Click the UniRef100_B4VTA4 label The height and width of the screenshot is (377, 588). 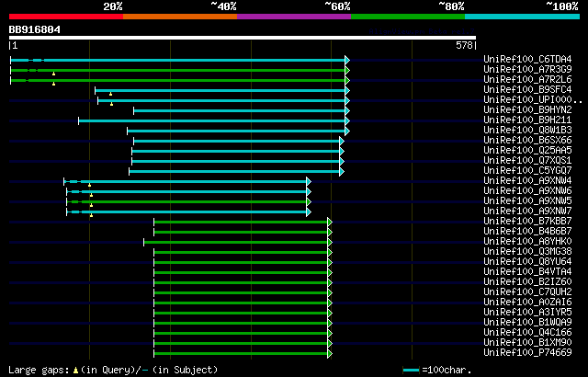(x=527, y=271)
